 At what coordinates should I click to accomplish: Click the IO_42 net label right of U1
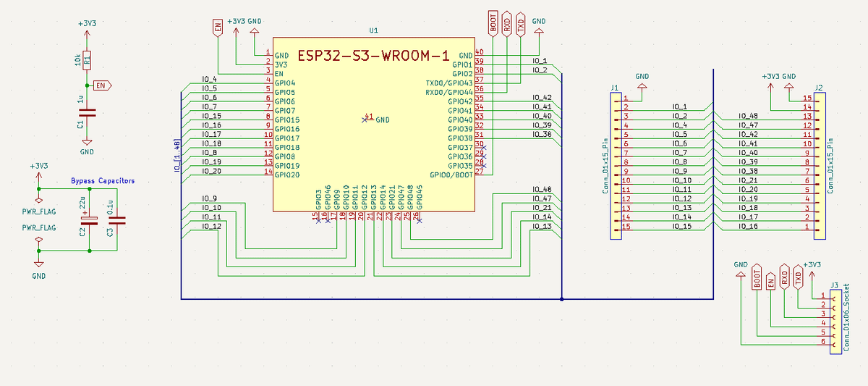(542, 97)
